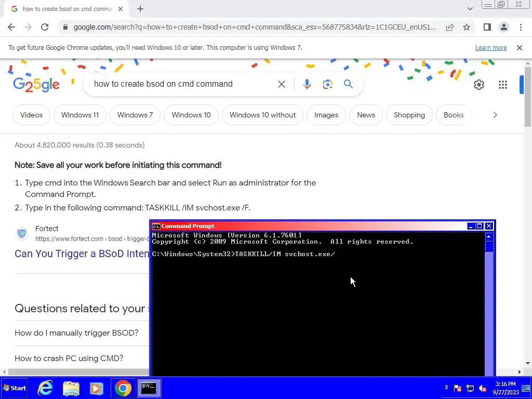The image size is (532, 399).
Task: Click muted volume speaker tray icon
Action: point(483,388)
